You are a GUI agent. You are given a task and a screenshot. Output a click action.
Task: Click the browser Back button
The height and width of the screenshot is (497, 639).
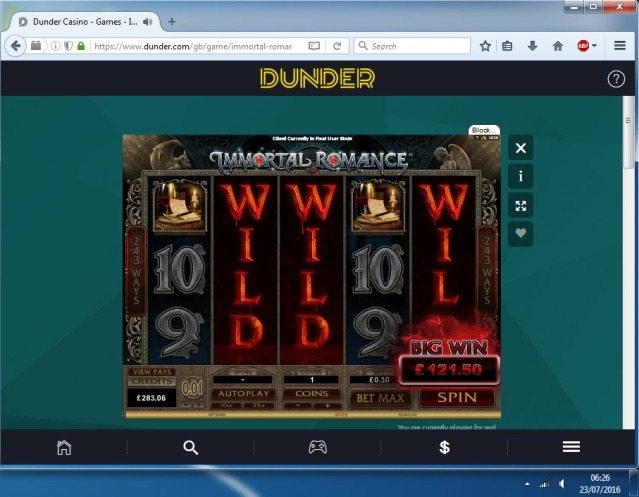pos(15,46)
